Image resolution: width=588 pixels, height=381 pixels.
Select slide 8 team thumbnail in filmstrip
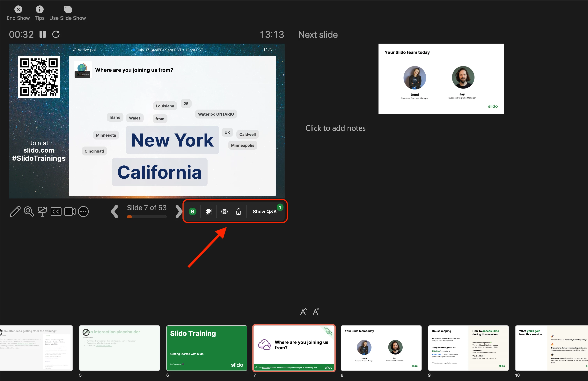pos(381,348)
